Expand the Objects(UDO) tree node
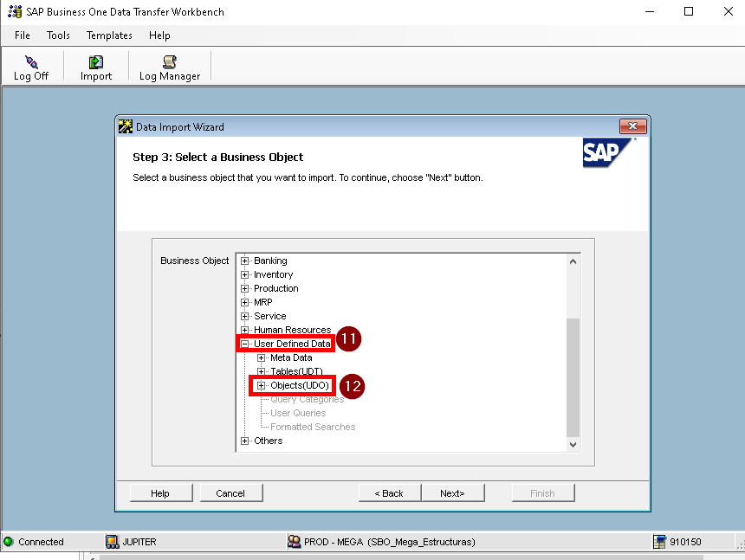Screen dimensions: 745x560 coord(262,385)
